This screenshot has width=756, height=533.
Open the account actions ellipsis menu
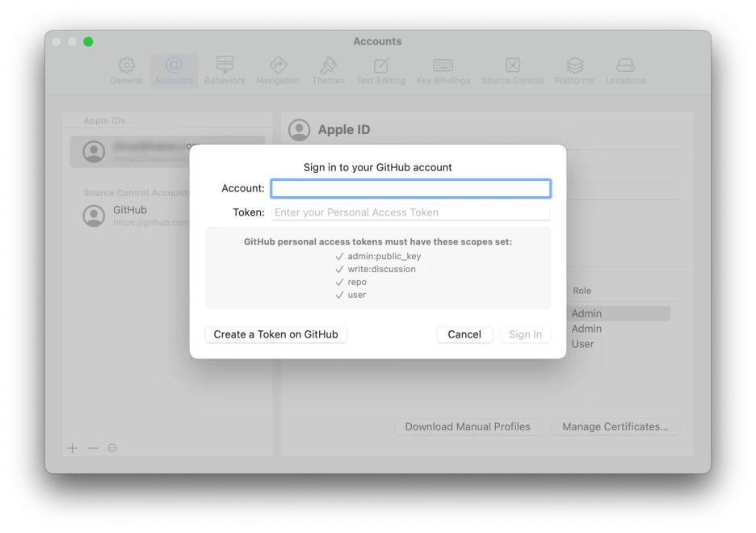[112, 448]
